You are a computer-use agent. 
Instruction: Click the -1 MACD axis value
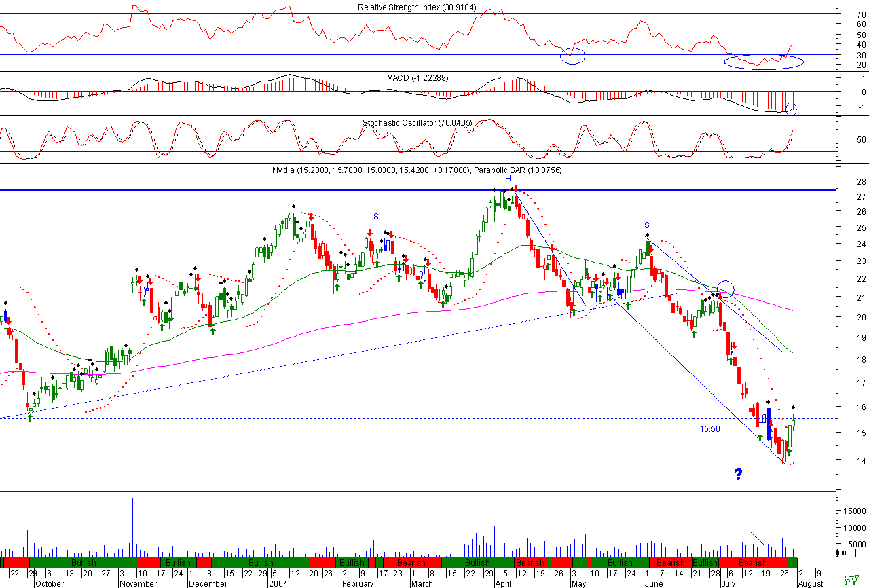tap(861, 107)
